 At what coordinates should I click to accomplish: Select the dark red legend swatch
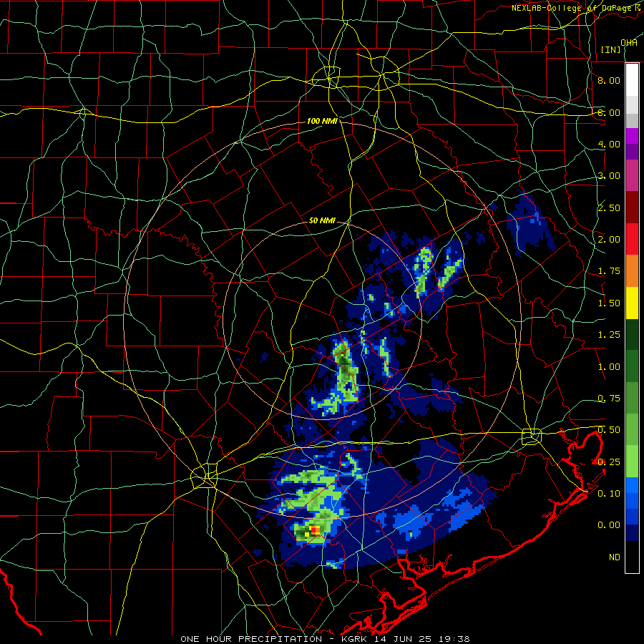click(x=632, y=208)
